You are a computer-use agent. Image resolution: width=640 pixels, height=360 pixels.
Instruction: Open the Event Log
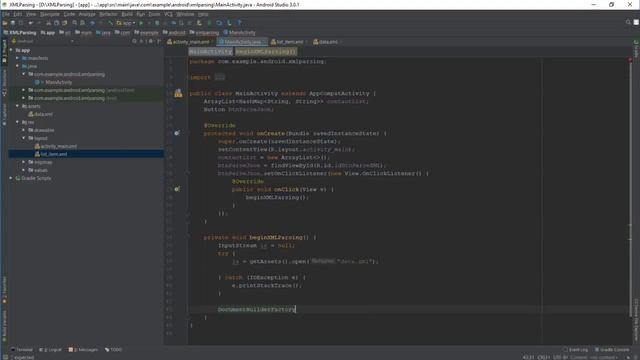pos(576,350)
